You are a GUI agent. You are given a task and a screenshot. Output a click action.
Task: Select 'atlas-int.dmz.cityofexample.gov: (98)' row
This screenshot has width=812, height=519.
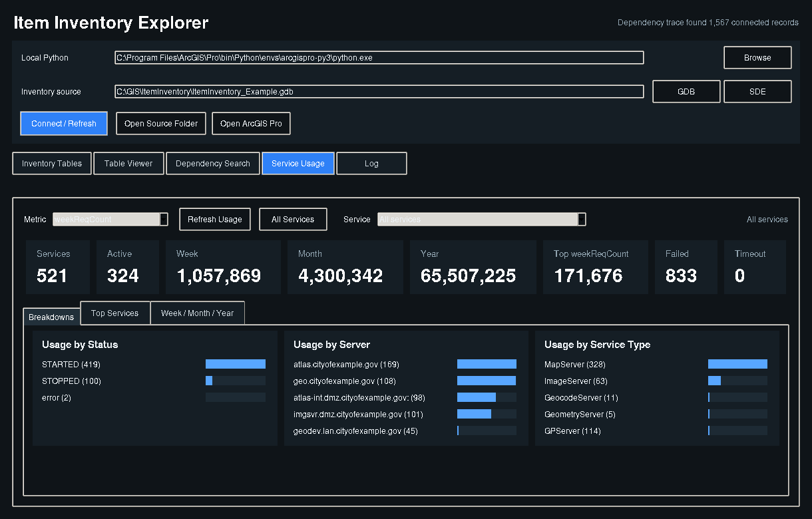tap(405, 398)
